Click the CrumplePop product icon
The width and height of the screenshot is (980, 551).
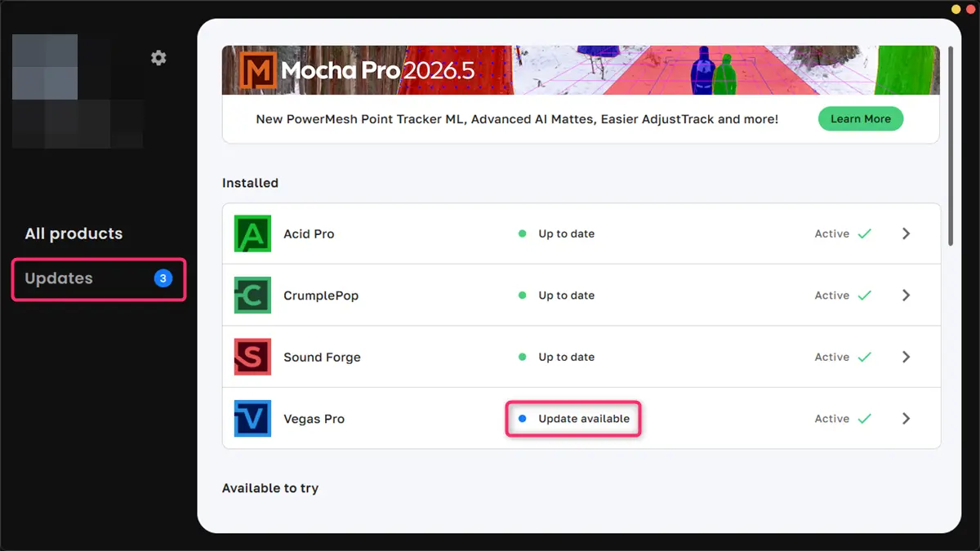pyautogui.click(x=252, y=295)
